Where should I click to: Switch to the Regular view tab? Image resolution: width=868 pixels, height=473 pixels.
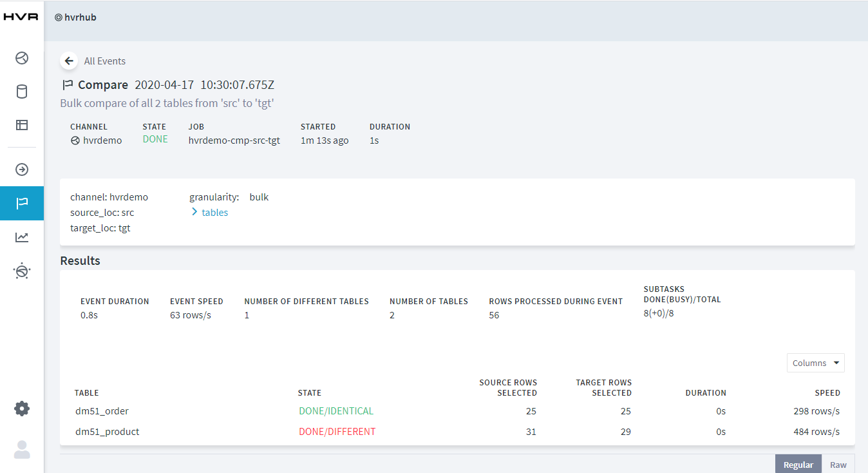pyautogui.click(x=798, y=465)
